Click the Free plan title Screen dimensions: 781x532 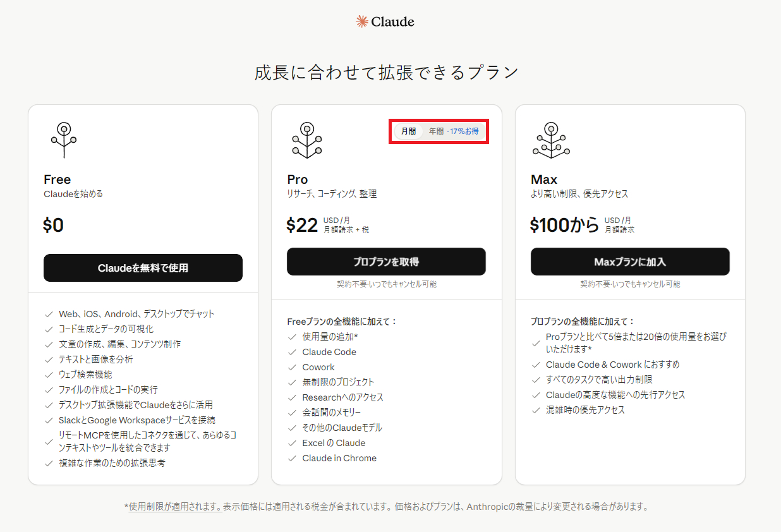point(58,179)
